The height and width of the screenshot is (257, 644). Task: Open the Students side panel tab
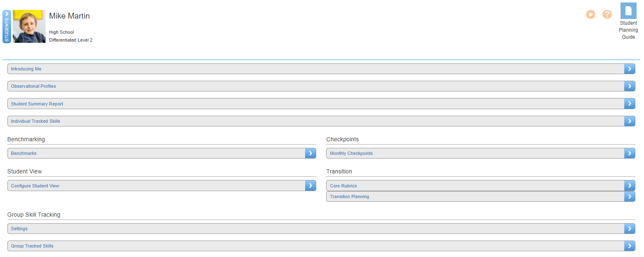[x=7, y=26]
